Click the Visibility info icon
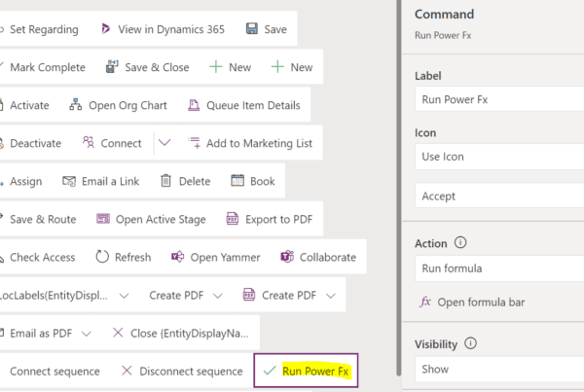 tap(470, 342)
